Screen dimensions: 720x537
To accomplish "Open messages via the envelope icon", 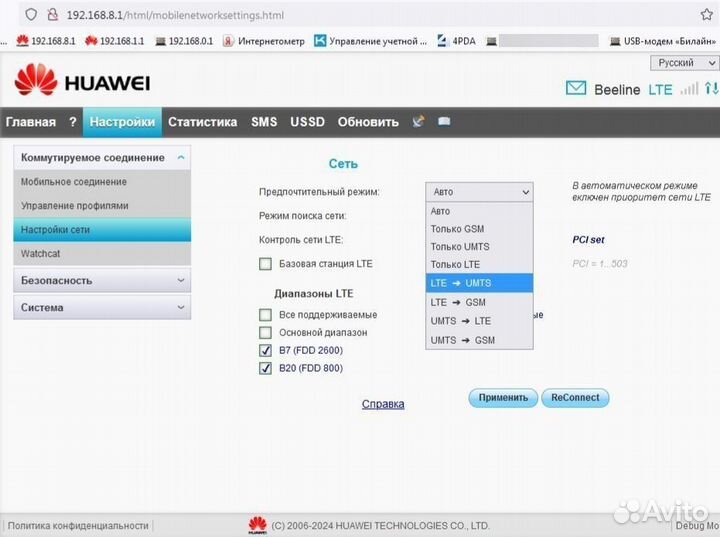I will click(576, 88).
